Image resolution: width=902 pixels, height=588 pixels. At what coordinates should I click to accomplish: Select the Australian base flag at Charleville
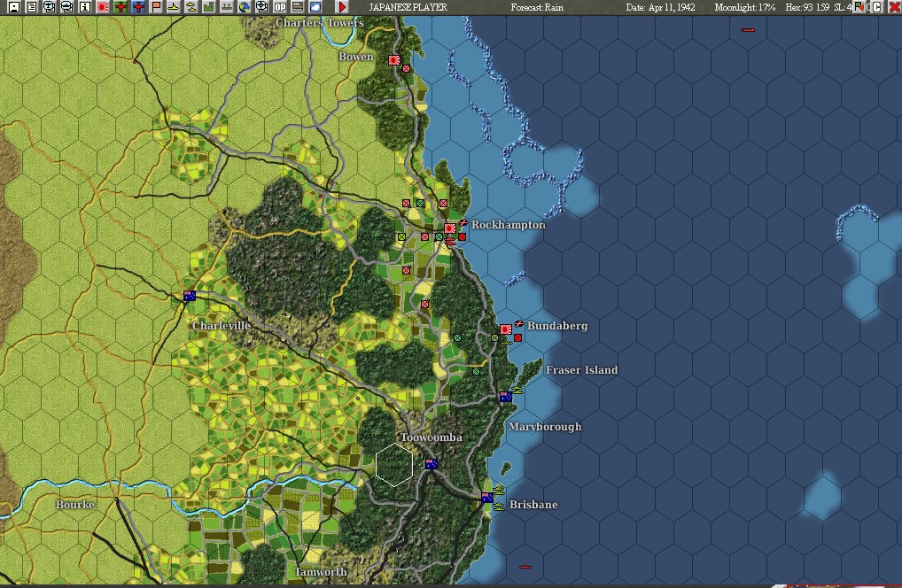190,296
